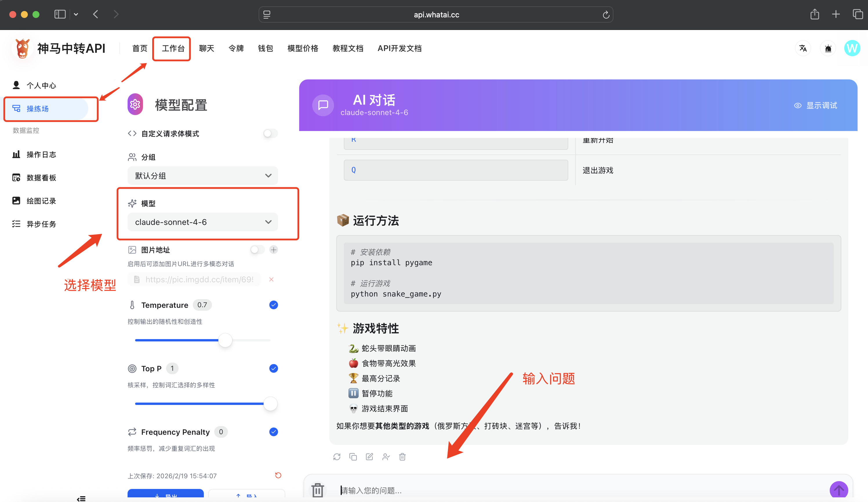Screen dimensions: 868x502
Task: Open 操作日志 in the sidebar
Action: (41, 154)
